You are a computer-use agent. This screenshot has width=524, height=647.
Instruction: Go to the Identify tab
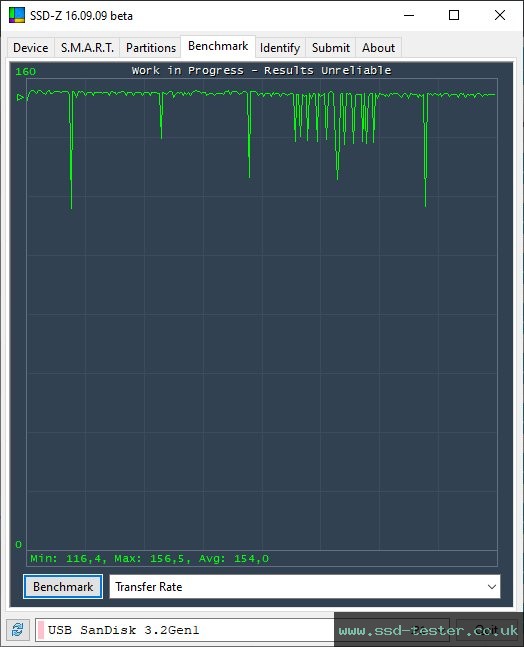(x=280, y=48)
